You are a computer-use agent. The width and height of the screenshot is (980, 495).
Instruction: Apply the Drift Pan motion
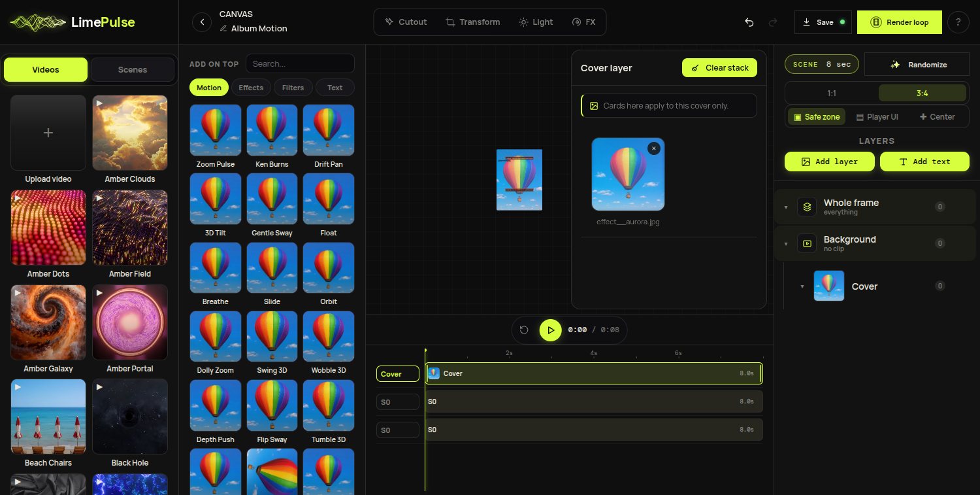point(329,130)
